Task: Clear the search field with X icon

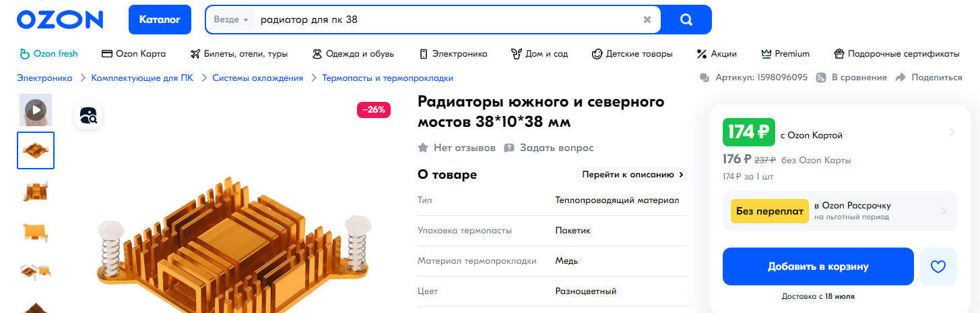Action: tap(647, 20)
